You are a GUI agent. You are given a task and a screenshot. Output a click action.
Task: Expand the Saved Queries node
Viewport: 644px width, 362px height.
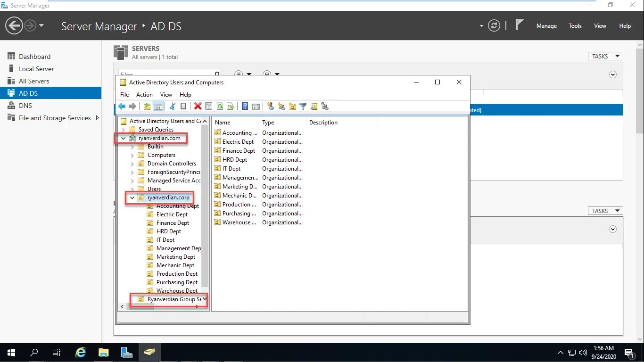124,130
